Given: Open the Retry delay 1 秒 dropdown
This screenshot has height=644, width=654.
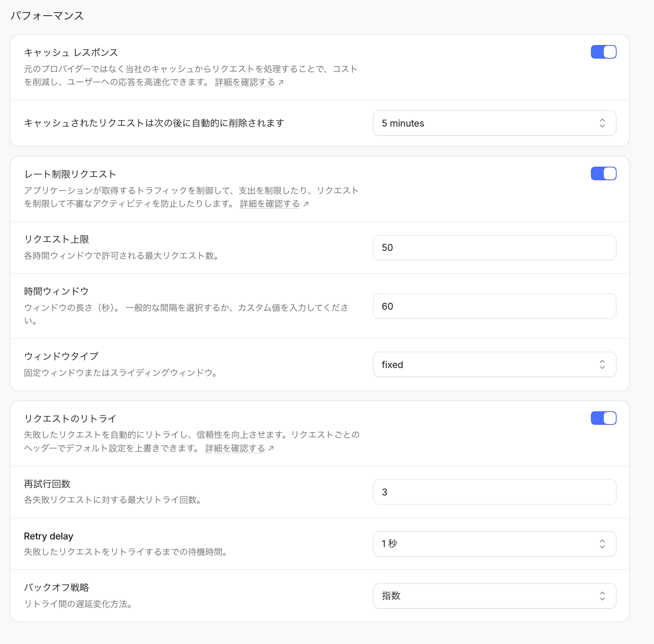Looking at the screenshot, I should pyautogui.click(x=494, y=544).
